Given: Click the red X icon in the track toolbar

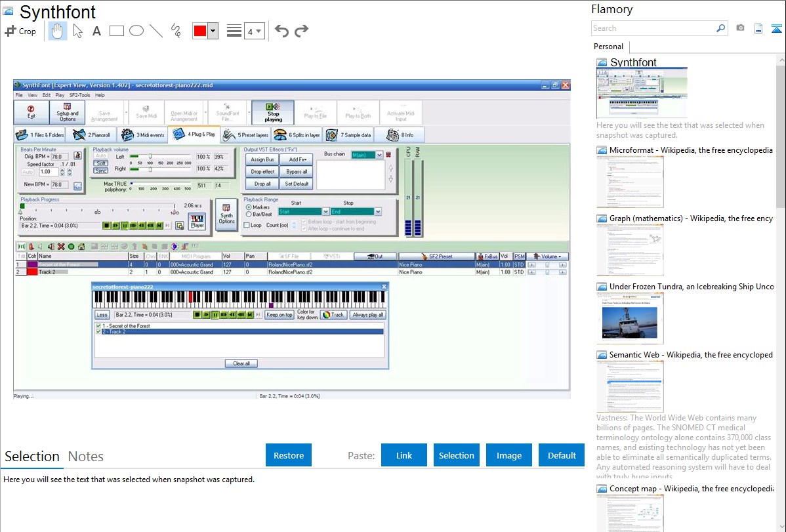Looking at the screenshot, I should click(x=61, y=246).
